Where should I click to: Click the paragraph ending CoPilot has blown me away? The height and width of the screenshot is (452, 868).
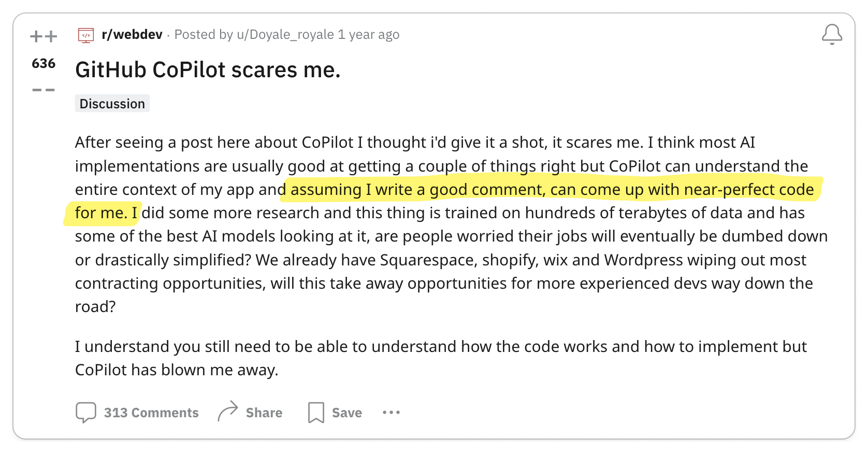pos(441,358)
